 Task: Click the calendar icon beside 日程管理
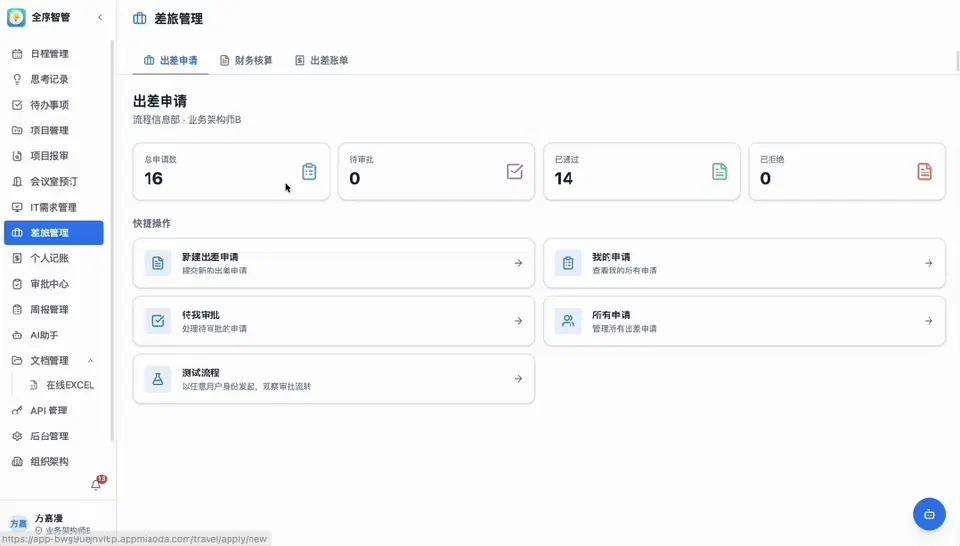click(x=17, y=54)
